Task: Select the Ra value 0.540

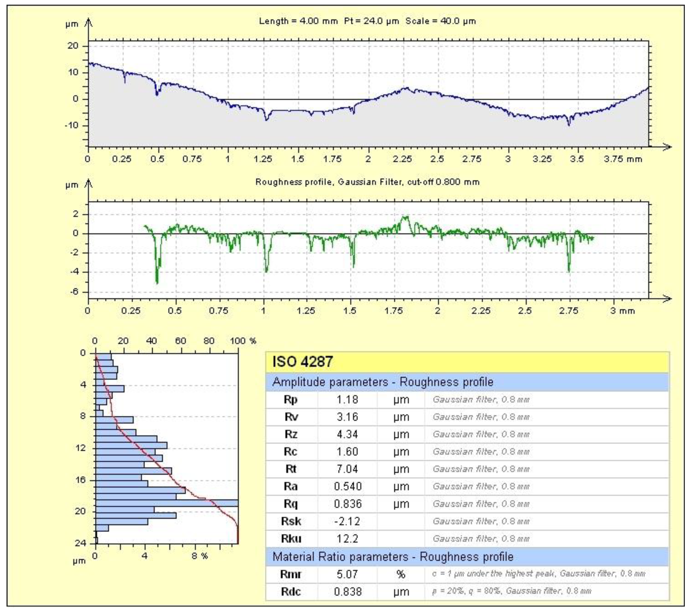Action: tap(347, 487)
